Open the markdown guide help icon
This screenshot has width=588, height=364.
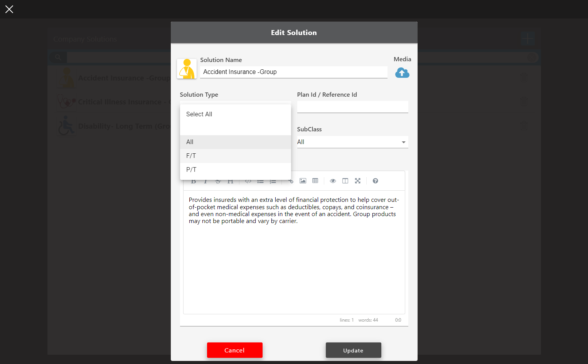(x=376, y=181)
